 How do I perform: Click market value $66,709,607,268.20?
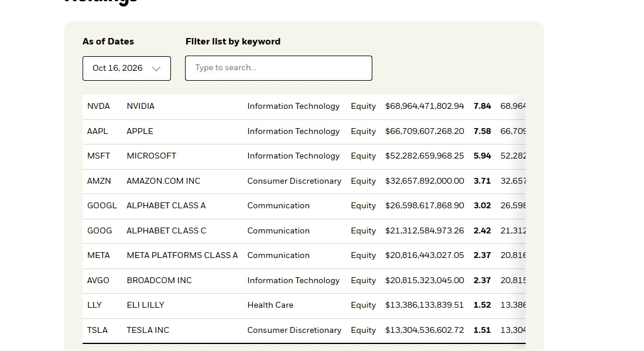click(x=424, y=132)
